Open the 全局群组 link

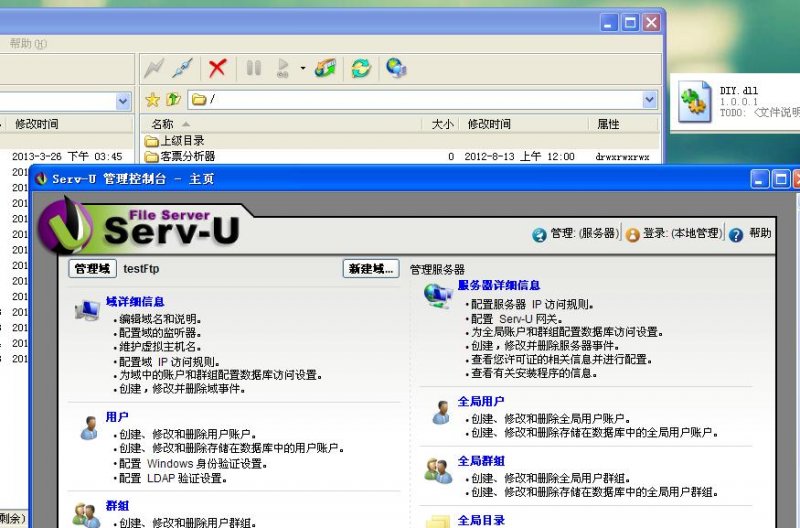click(x=481, y=461)
